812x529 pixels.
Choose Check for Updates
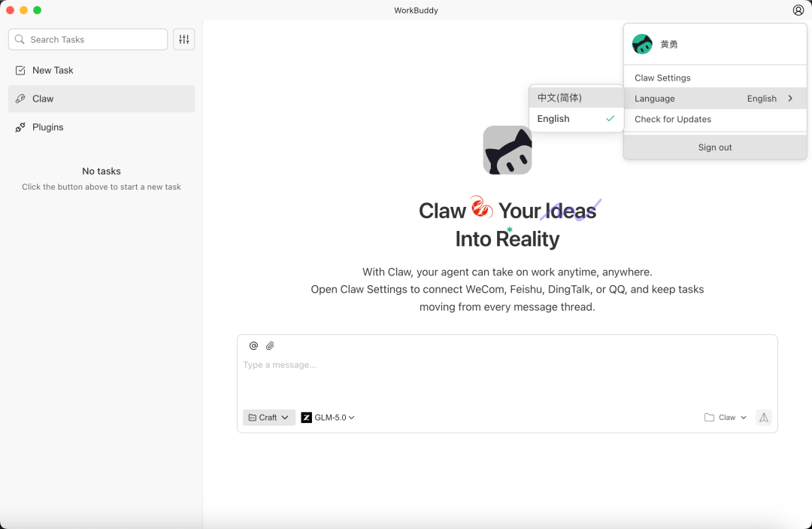click(x=715, y=119)
